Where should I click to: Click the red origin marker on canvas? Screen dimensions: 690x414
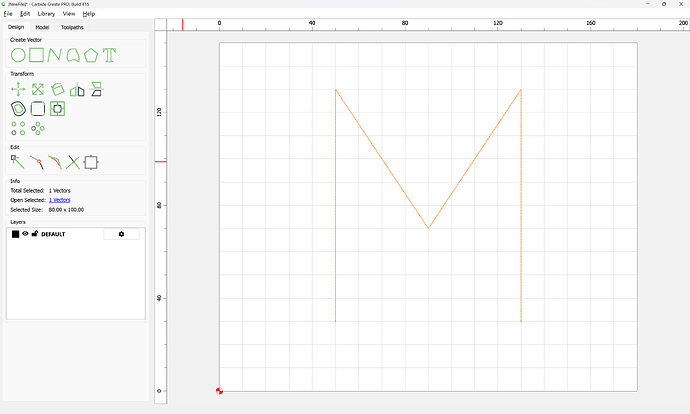[x=219, y=391]
